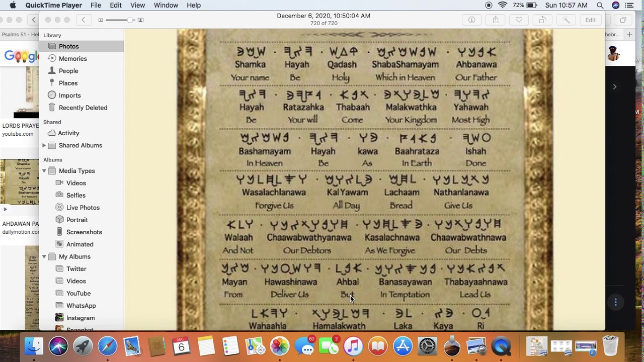The image size is (644, 362).
Task: Open Messages from the Dock
Action: [x=304, y=346]
